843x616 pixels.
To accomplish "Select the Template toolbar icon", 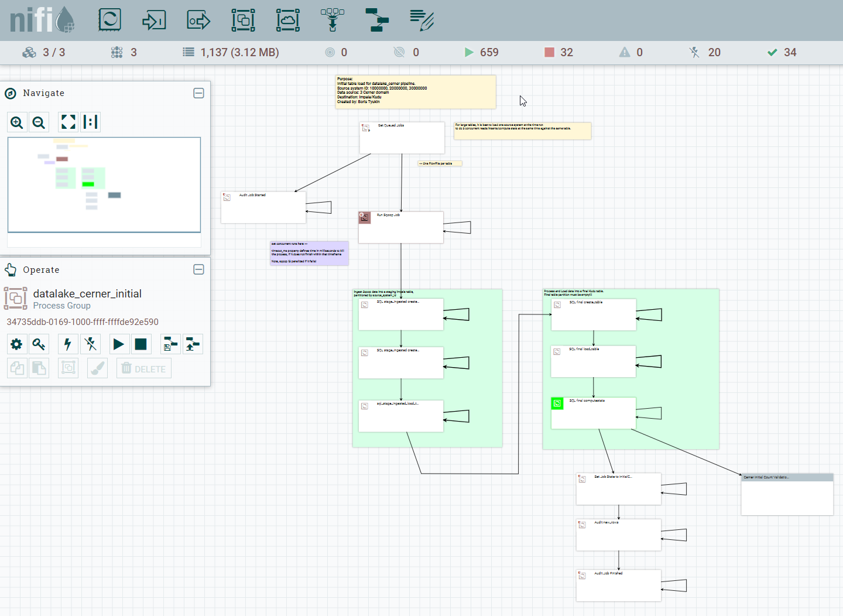I will coord(377,20).
